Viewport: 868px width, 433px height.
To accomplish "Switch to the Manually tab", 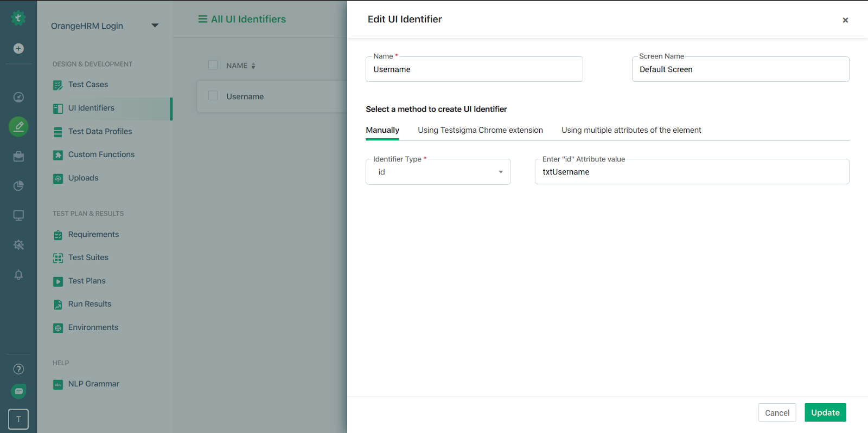I will click(x=382, y=130).
